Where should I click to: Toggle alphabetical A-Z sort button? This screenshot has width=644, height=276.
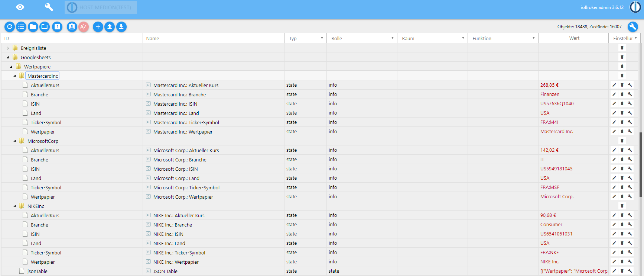(84, 26)
